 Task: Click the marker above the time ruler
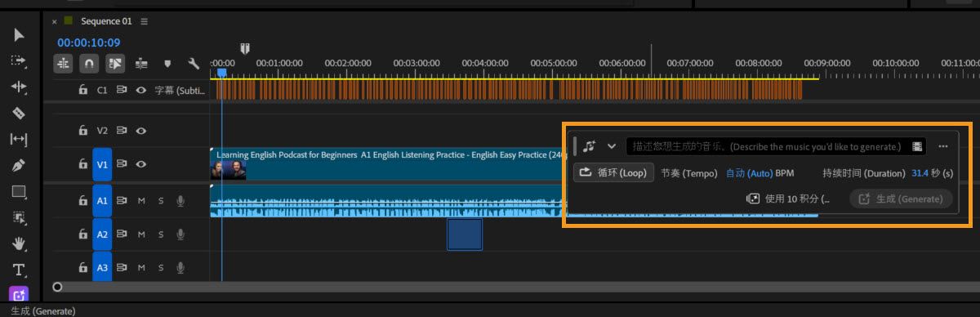coord(244,48)
